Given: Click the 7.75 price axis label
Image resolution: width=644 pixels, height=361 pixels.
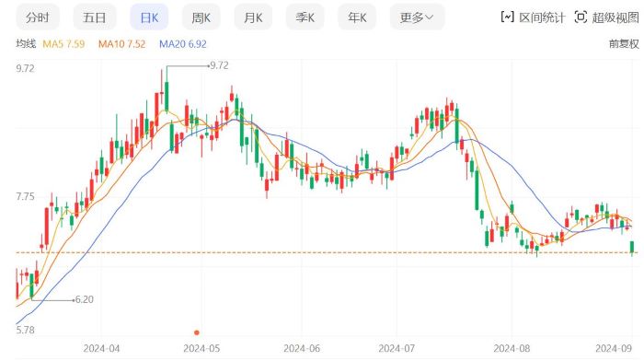Looking at the screenshot, I should pyautogui.click(x=25, y=196).
